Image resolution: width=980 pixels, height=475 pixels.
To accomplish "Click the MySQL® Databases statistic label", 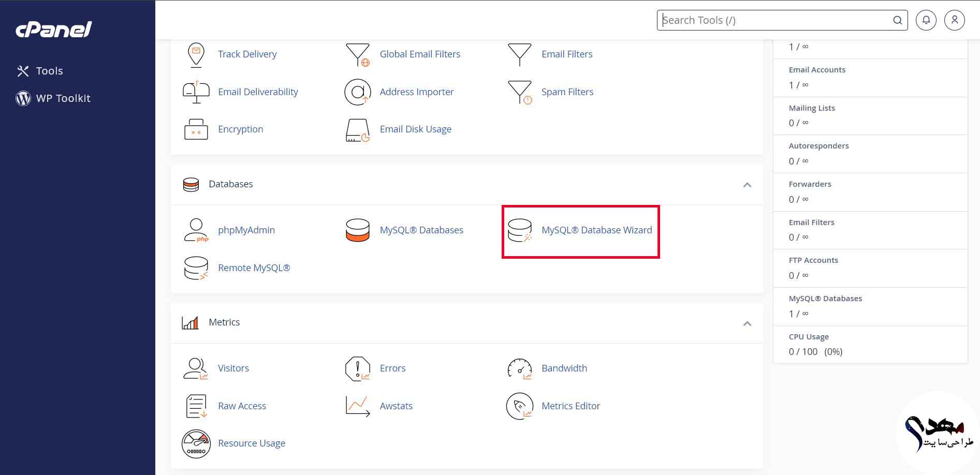I will (825, 299).
